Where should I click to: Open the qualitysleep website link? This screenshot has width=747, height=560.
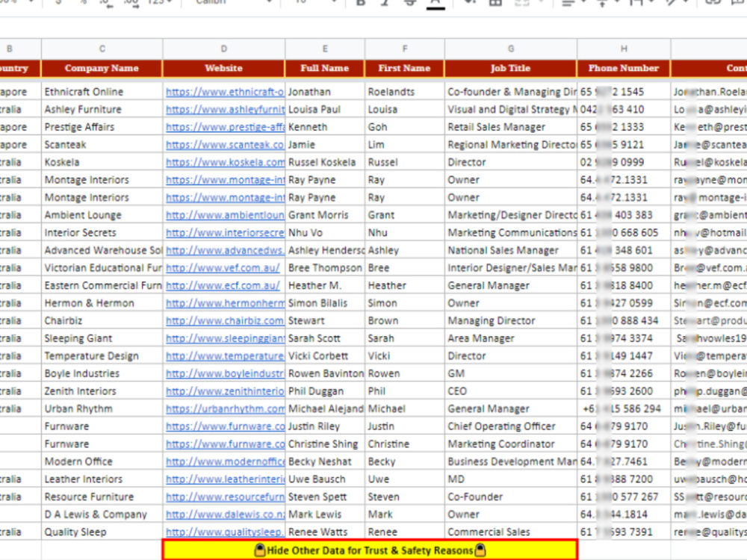[x=225, y=532]
